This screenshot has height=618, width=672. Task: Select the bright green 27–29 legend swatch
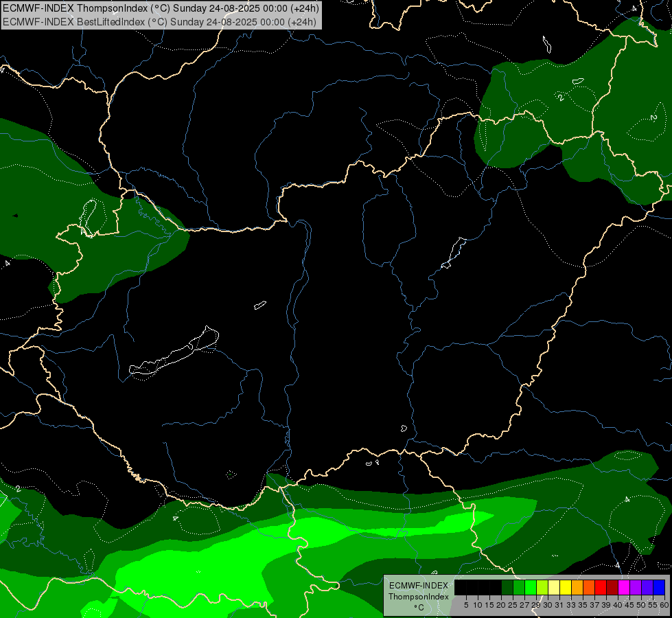click(531, 587)
